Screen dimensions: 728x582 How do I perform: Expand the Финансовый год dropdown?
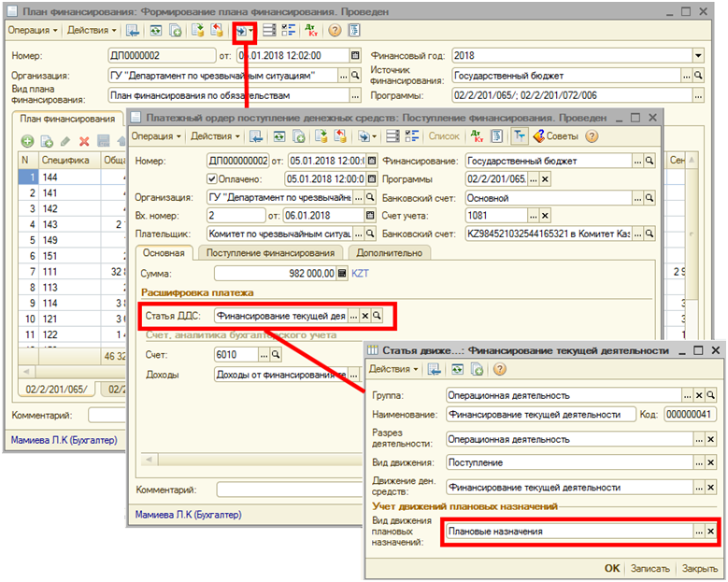coord(697,55)
